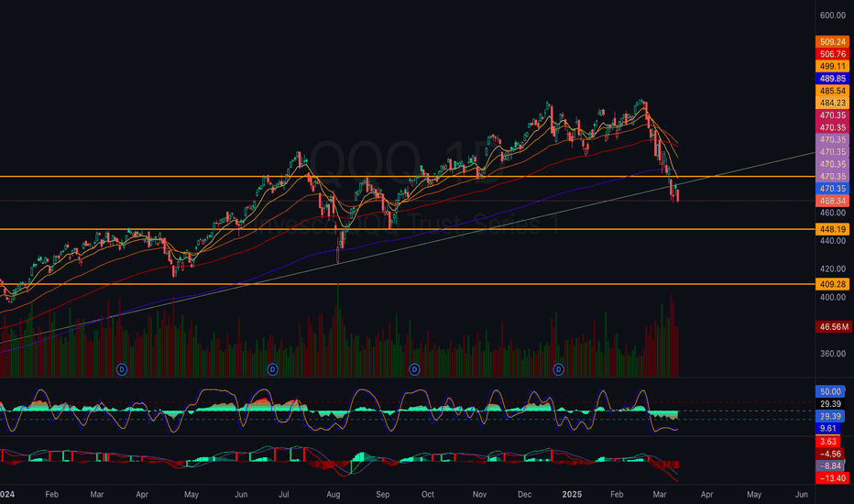
Task: Click the 484.23 price label
Action: click(x=832, y=103)
